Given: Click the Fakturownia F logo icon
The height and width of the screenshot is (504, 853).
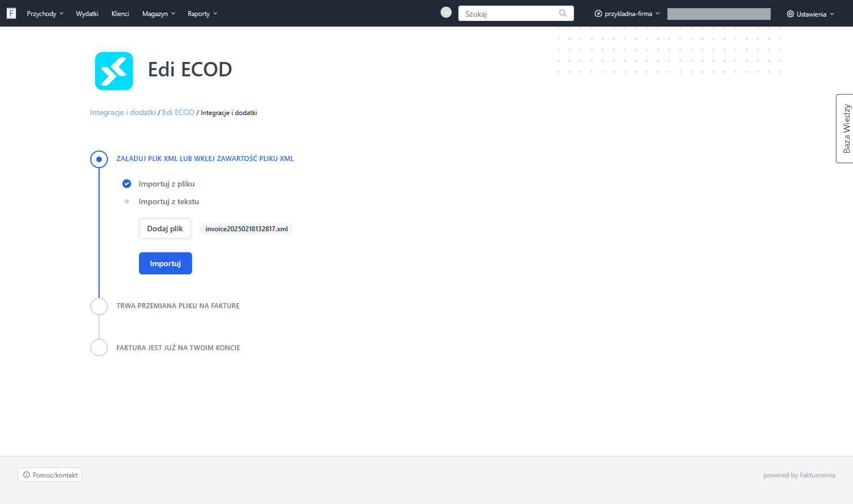Looking at the screenshot, I should coord(11,13).
